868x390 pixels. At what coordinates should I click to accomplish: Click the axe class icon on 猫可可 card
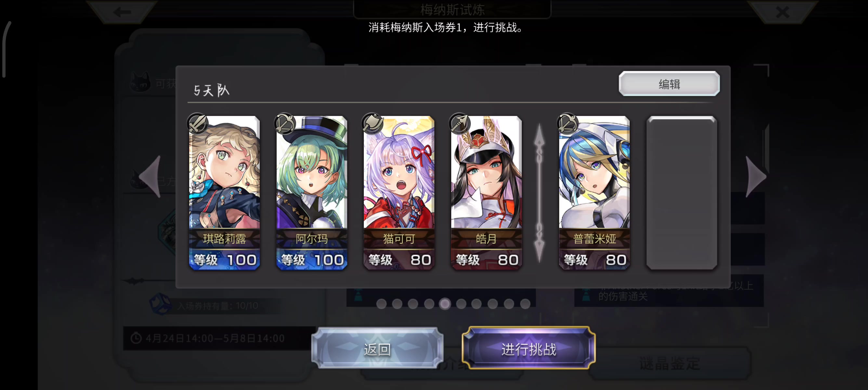tap(372, 123)
